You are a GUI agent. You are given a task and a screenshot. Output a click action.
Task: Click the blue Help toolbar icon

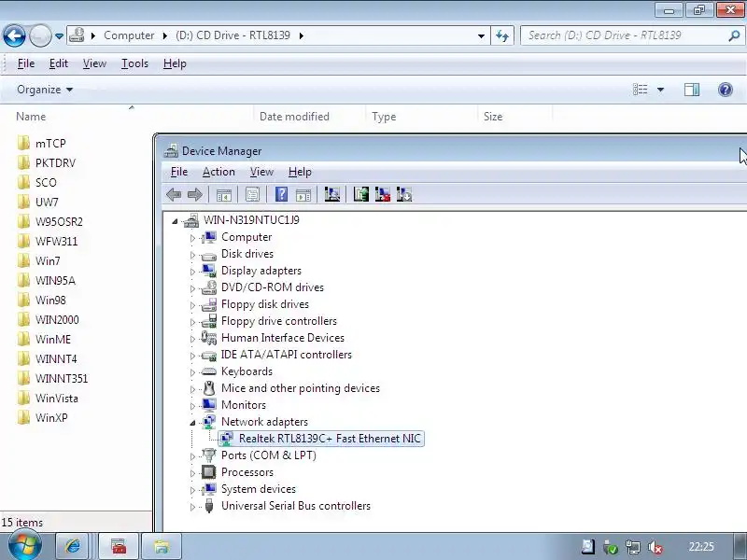pos(281,194)
